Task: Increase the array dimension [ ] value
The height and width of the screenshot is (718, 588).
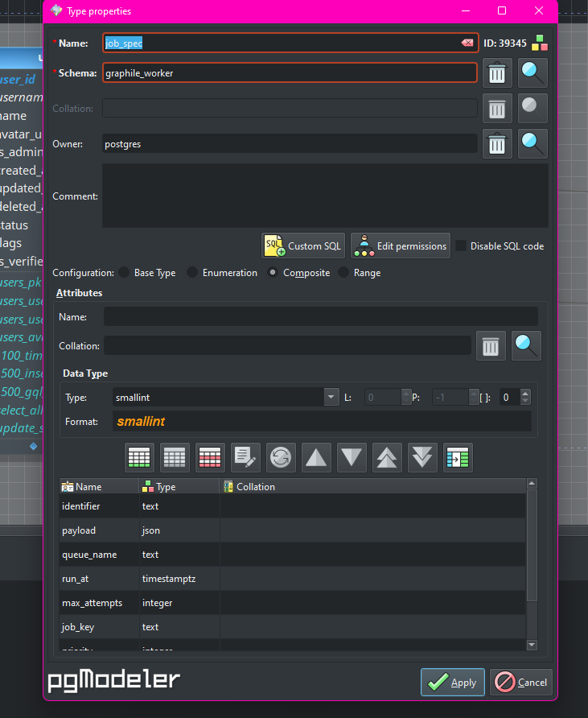Action: click(x=525, y=394)
